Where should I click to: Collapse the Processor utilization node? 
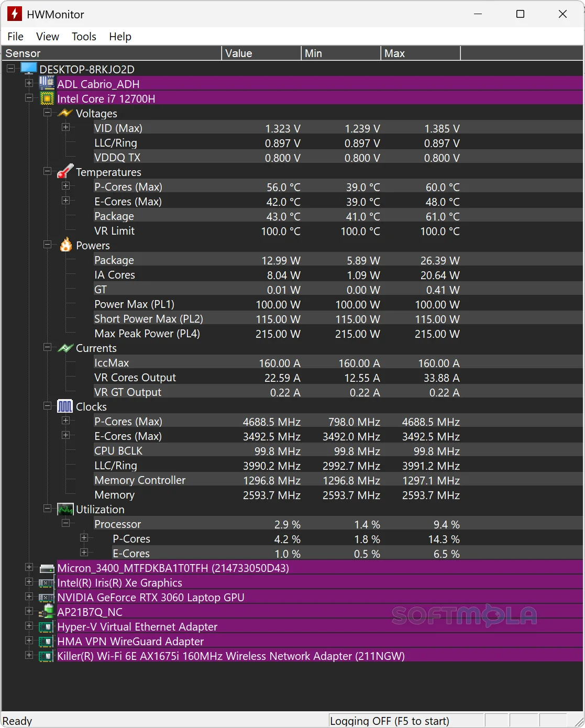pyautogui.click(x=65, y=523)
